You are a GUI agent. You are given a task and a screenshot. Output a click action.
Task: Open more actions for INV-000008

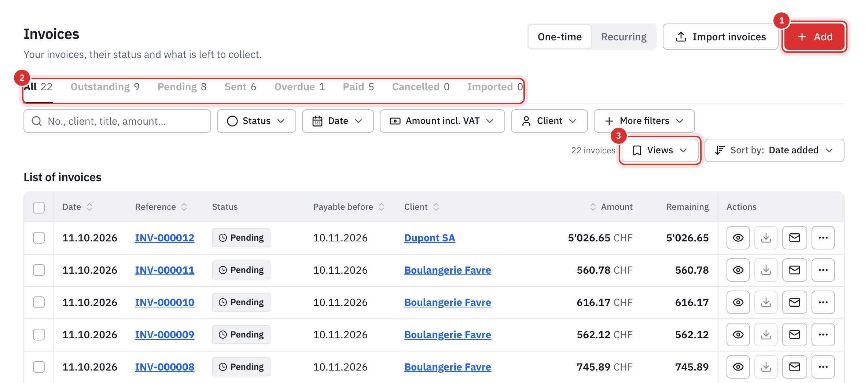pos(823,367)
